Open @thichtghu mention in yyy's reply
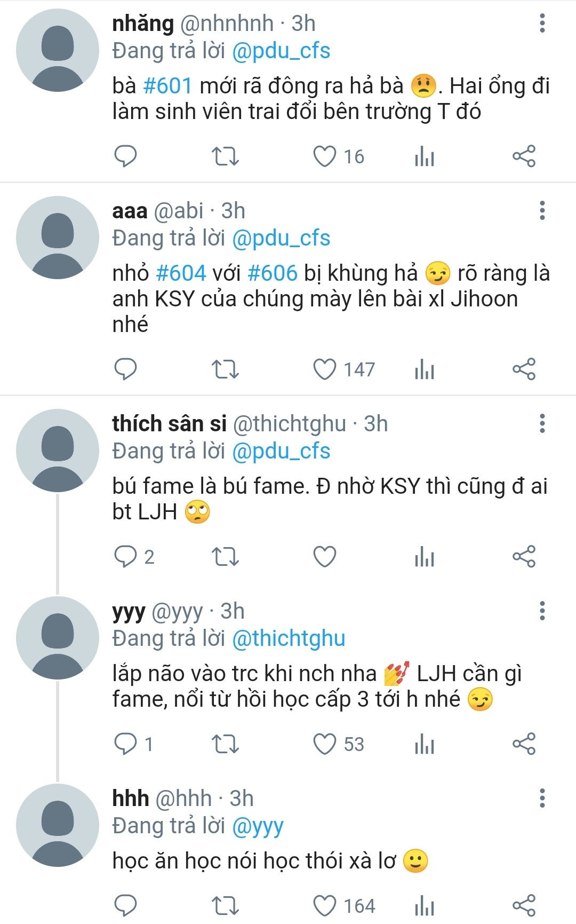Screen dimensions: 576x924 [x=289, y=638]
